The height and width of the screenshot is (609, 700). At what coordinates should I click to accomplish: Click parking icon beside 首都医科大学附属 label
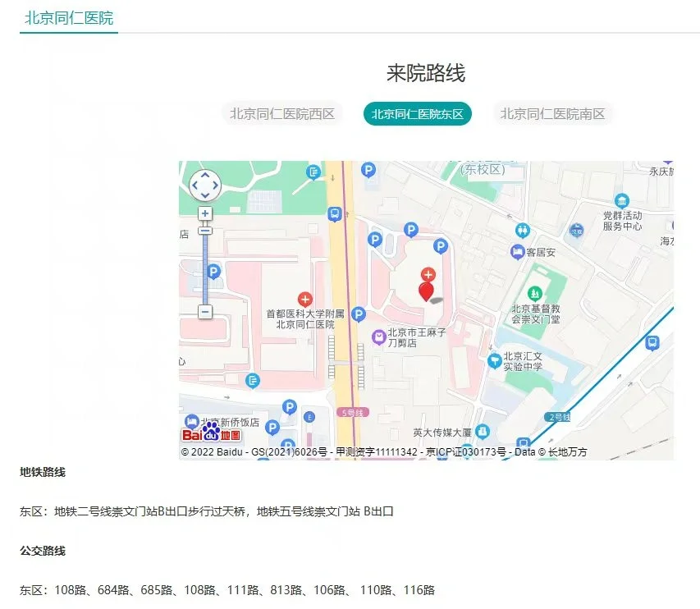point(358,314)
